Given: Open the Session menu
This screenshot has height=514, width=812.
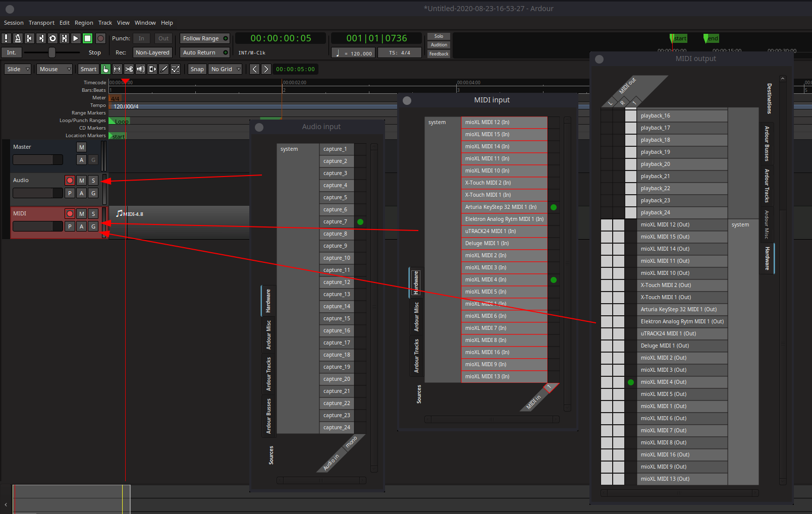Looking at the screenshot, I should (14, 23).
